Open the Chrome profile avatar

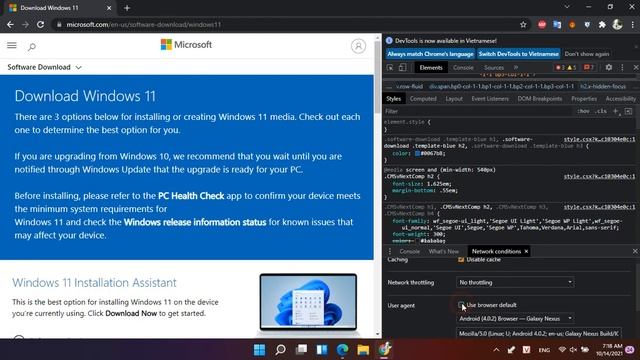(x=617, y=24)
